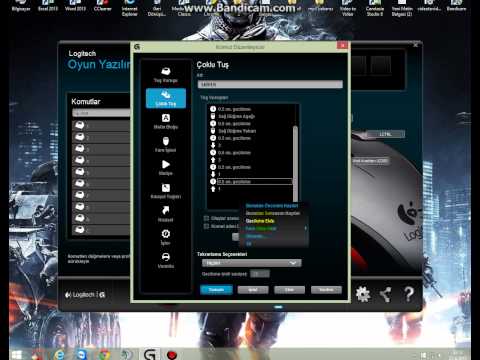This screenshot has width=480, height=360.
Task: Choose Sil at bottom of context menu
Action: coord(248,244)
